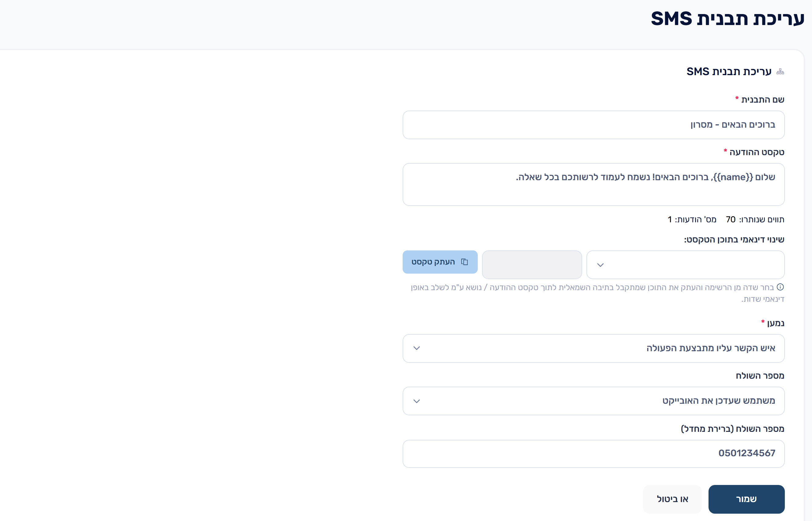Image resolution: width=812 pixels, height=521 pixels.
Task: Open the איש הקשר עליו מתבצעת הפעולה dropdown
Action: (x=593, y=348)
